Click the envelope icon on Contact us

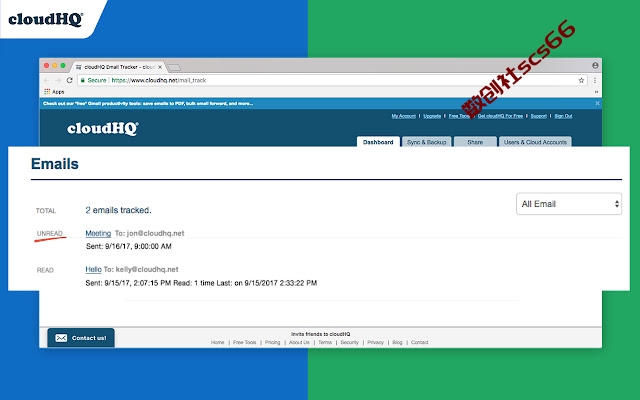(x=61, y=338)
